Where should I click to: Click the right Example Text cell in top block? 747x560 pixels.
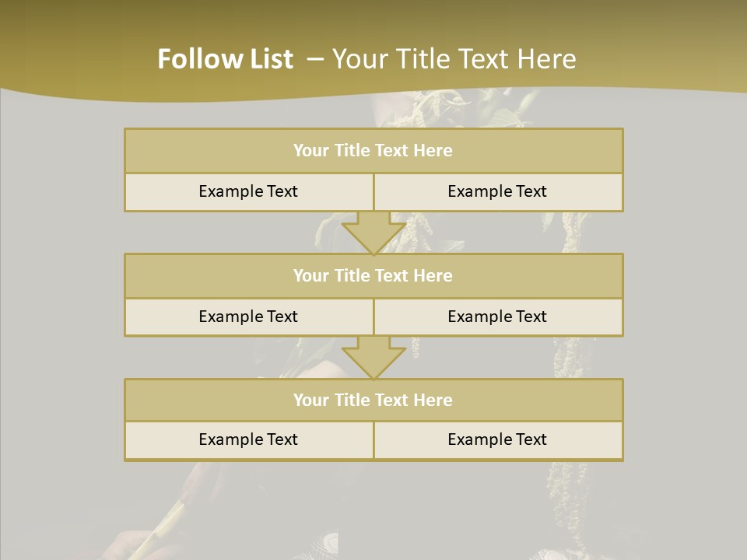[497, 192]
